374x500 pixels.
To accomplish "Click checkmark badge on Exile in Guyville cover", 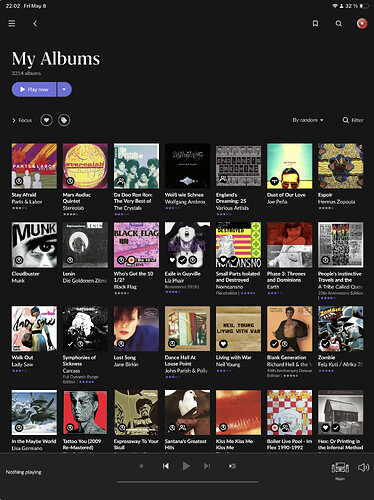I will (x=182, y=260).
